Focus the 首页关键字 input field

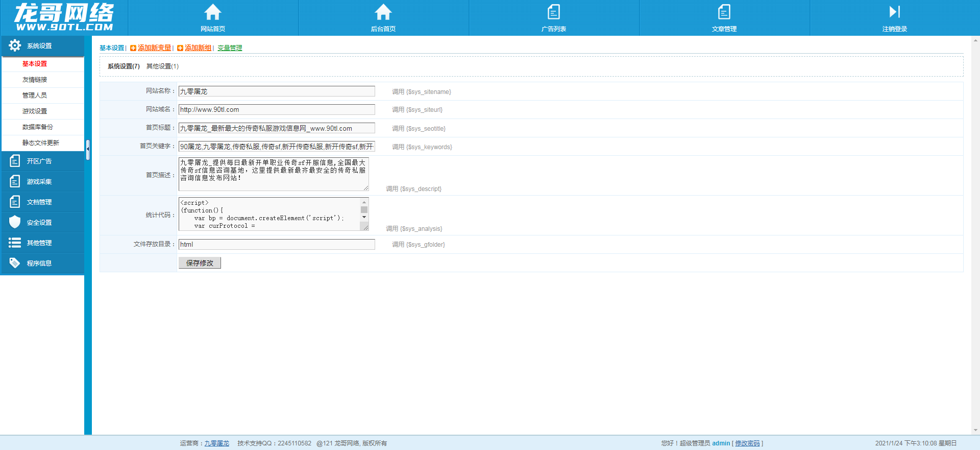277,147
